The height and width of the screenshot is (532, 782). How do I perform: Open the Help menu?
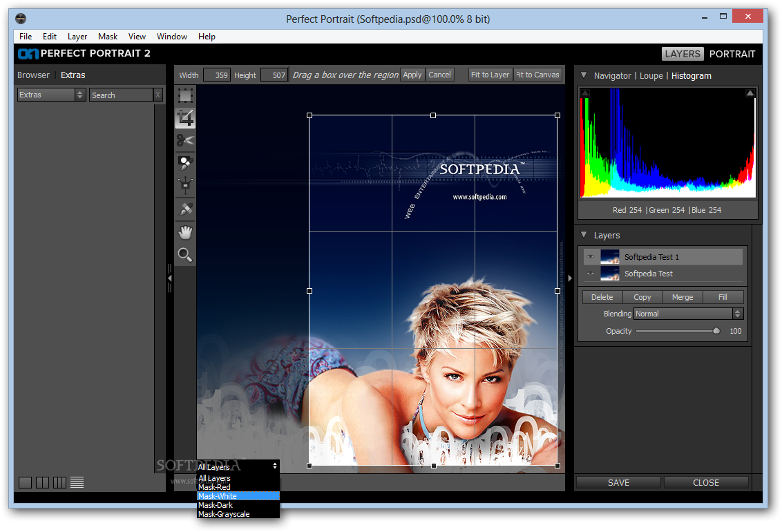pyautogui.click(x=207, y=37)
